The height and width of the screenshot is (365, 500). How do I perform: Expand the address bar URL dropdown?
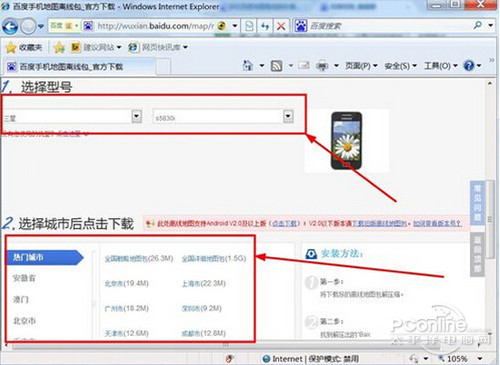[x=235, y=26]
